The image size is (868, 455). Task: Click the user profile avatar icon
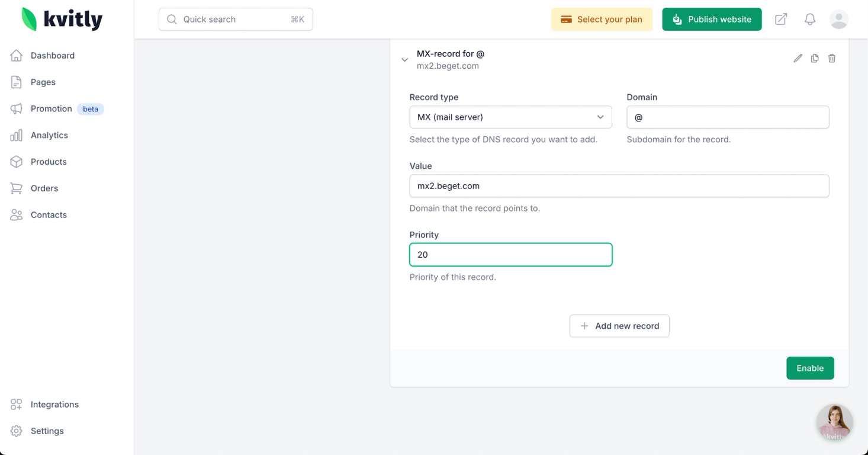(x=838, y=20)
